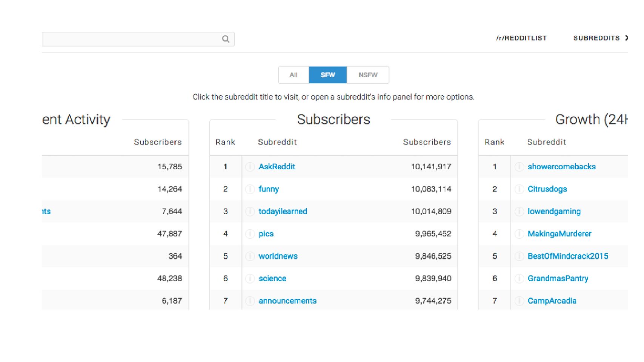Click announcements subscriber count 9,744,275
The image size is (644, 362).
point(433,301)
